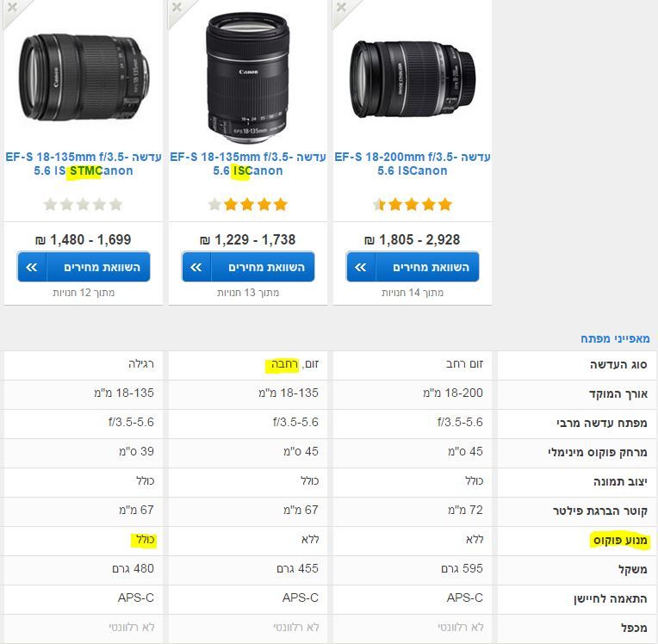
Task: Remove the 18-135mm IS lens from comparison
Action: pyautogui.click(x=177, y=7)
